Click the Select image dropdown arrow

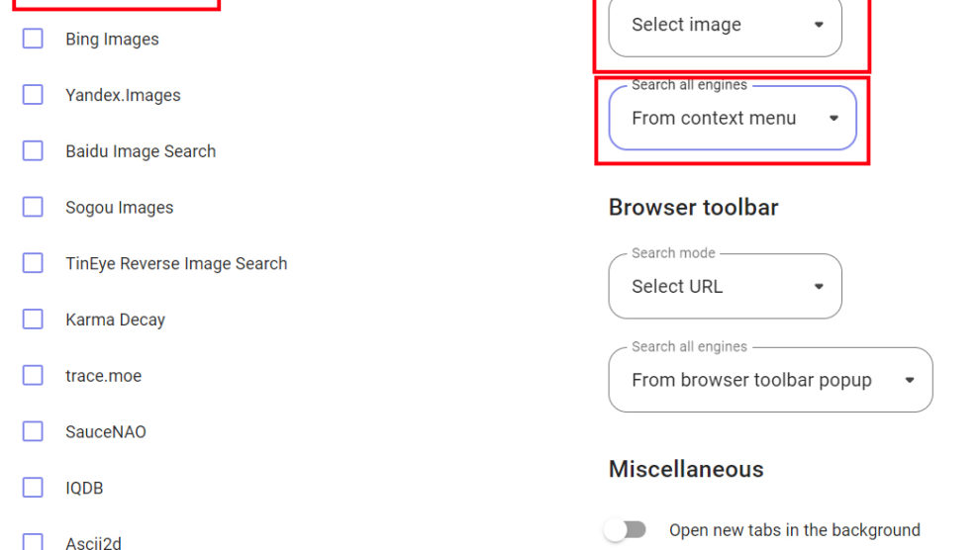819,26
